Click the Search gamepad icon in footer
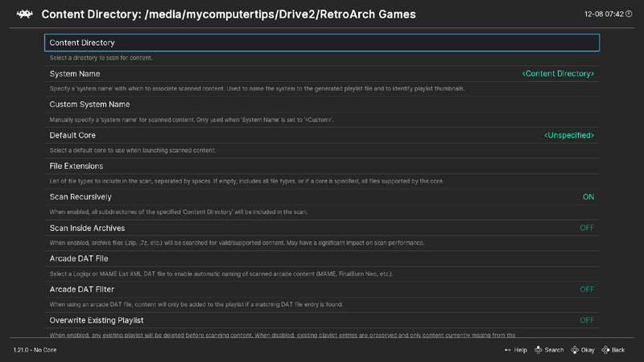The height and width of the screenshot is (362, 644). click(537, 350)
